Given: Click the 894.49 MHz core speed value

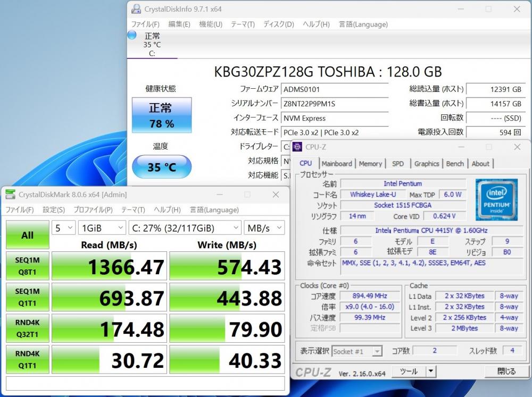Looking at the screenshot, I should [x=370, y=296].
